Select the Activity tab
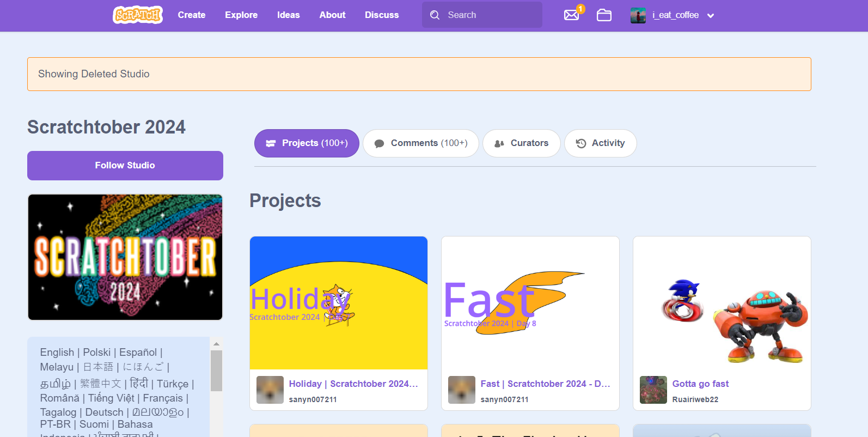868x437 pixels. coord(600,143)
